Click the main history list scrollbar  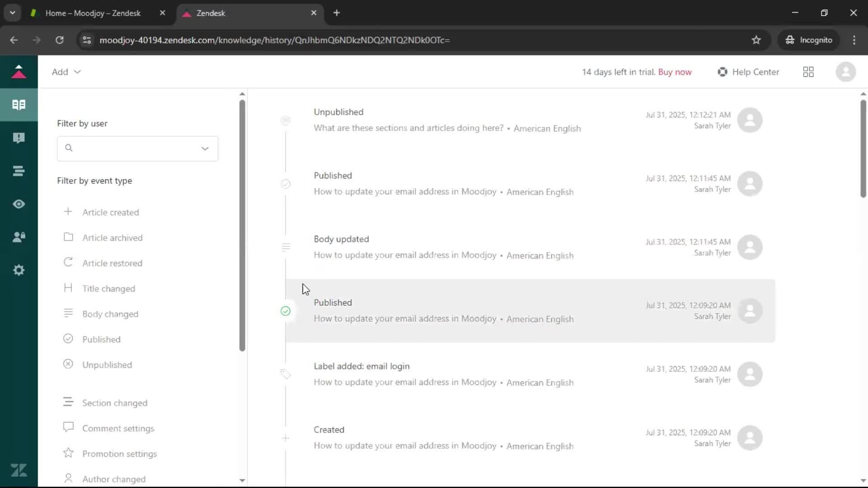(863, 148)
